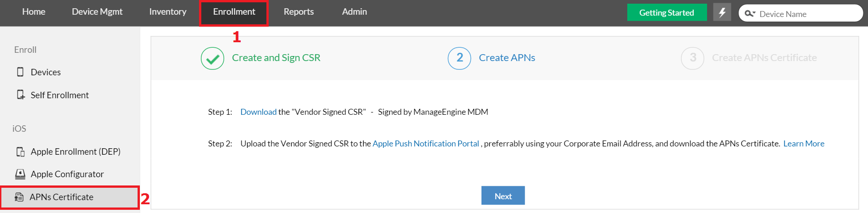Click the APNs Certificate sidebar icon
The width and height of the screenshot is (868, 213).
point(19,197)
